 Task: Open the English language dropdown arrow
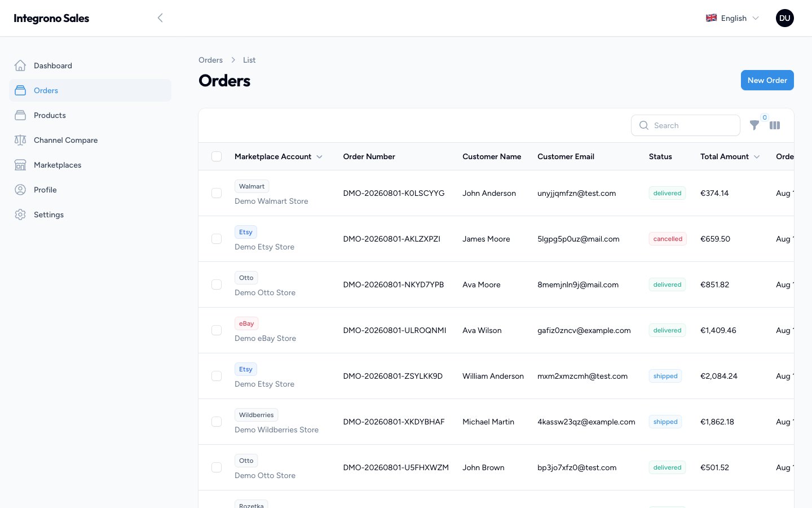click(x=756, y=18)
